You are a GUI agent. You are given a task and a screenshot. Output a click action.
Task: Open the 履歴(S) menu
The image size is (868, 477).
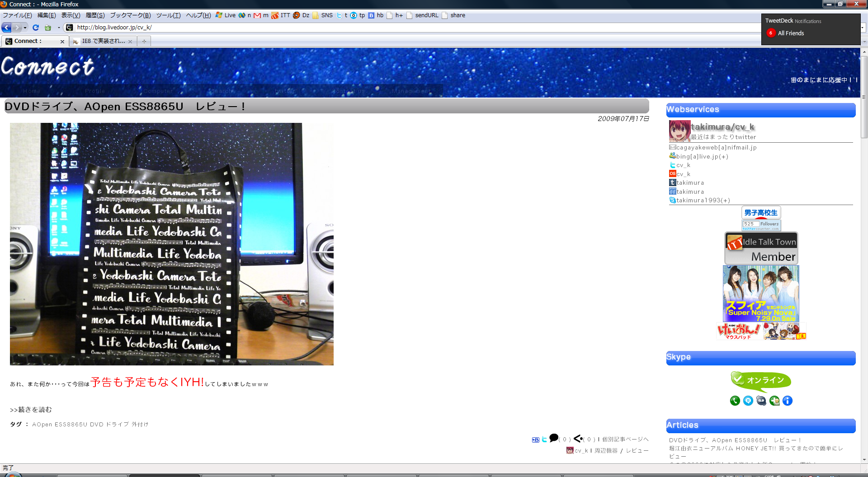95,15
